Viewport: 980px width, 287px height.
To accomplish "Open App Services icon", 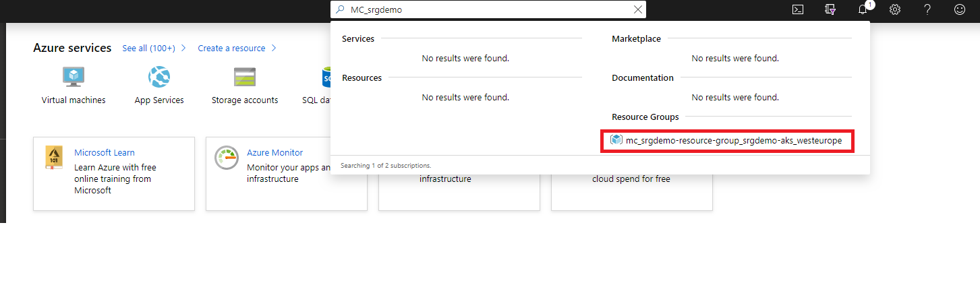I will click(159, 77).
